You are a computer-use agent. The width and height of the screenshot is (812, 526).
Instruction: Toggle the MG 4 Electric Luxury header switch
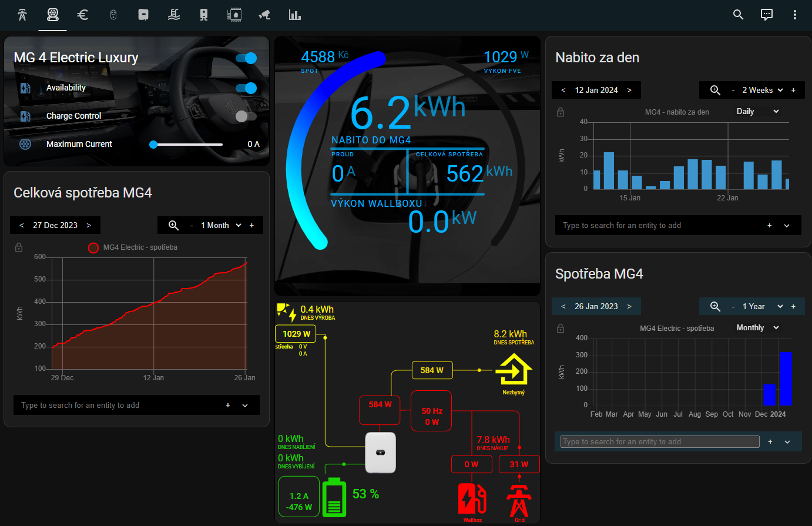(x=246, y=58)
